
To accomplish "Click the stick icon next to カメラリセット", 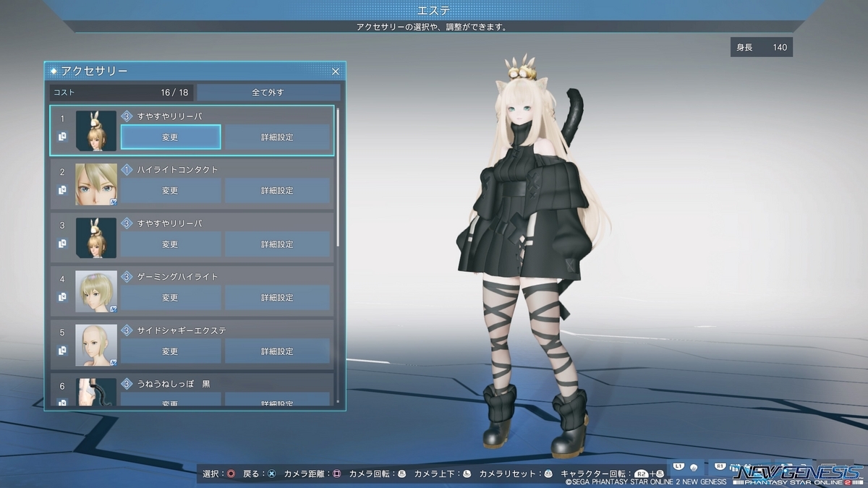I will [548, 474].
